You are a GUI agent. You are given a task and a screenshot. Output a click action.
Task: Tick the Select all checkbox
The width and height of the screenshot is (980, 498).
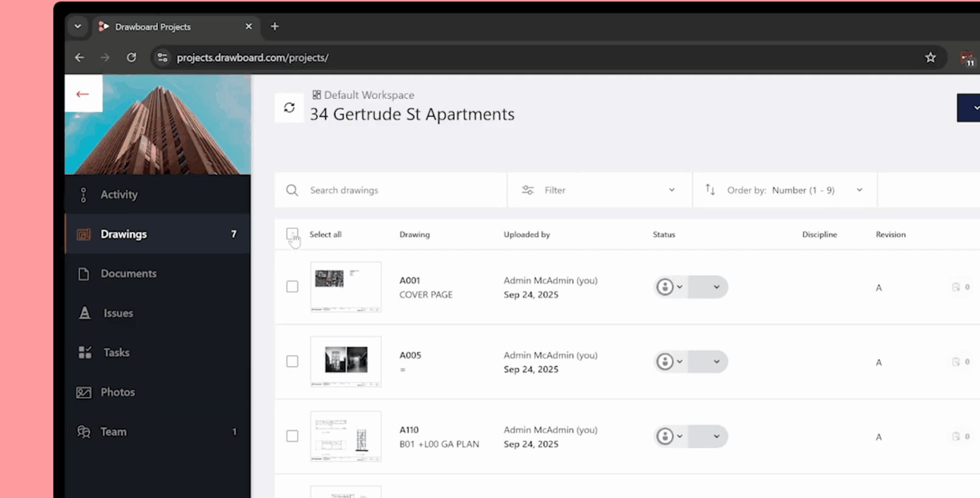tap(292, 234)
